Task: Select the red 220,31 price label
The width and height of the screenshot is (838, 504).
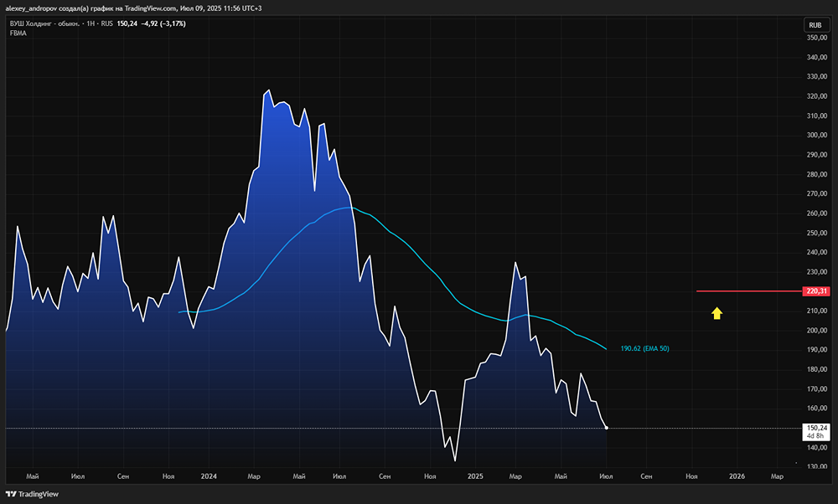Action: pyautogui.click(x=815, y=291)
